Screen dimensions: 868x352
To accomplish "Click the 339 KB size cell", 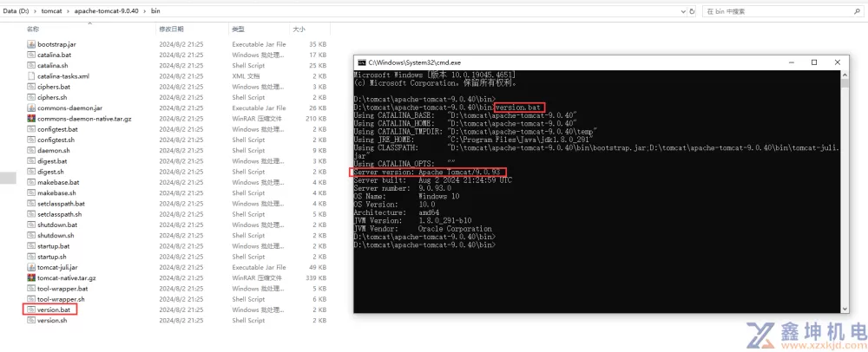I will [x=316, y=278].
